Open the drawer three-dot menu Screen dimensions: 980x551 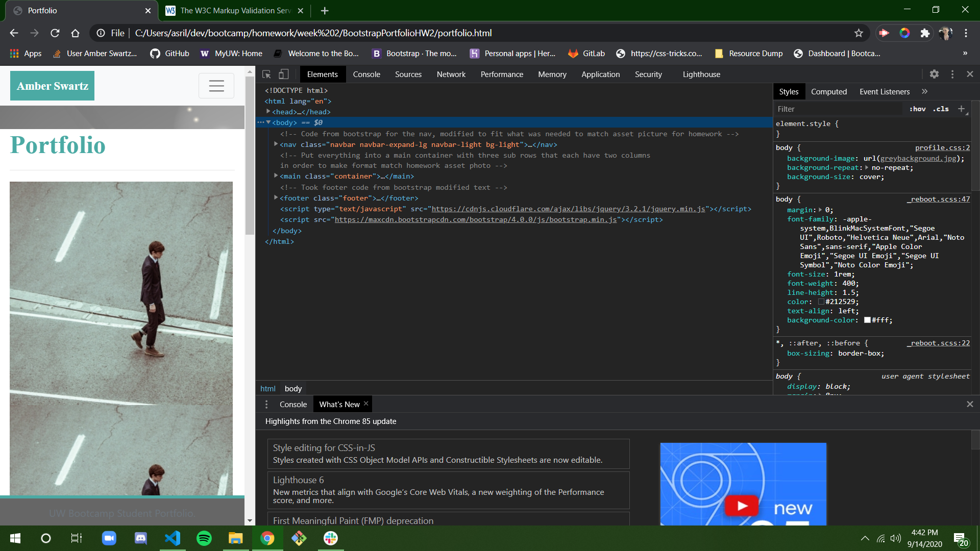click(266, 404)
